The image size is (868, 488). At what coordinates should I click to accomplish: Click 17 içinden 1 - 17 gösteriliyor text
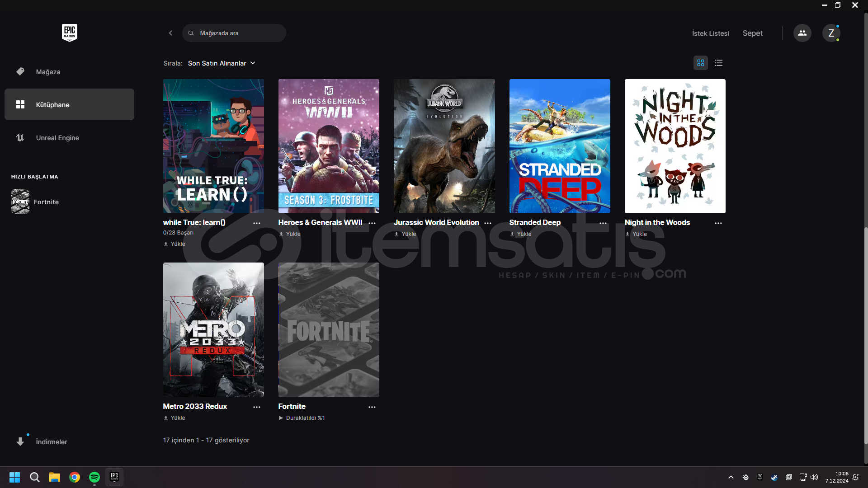(x=206, y=440)
